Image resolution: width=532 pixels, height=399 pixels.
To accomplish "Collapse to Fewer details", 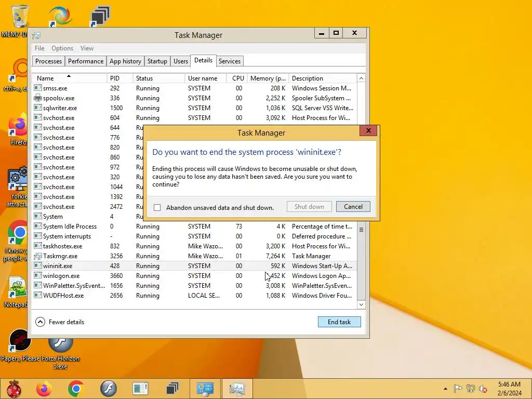I will pos(60,322).
